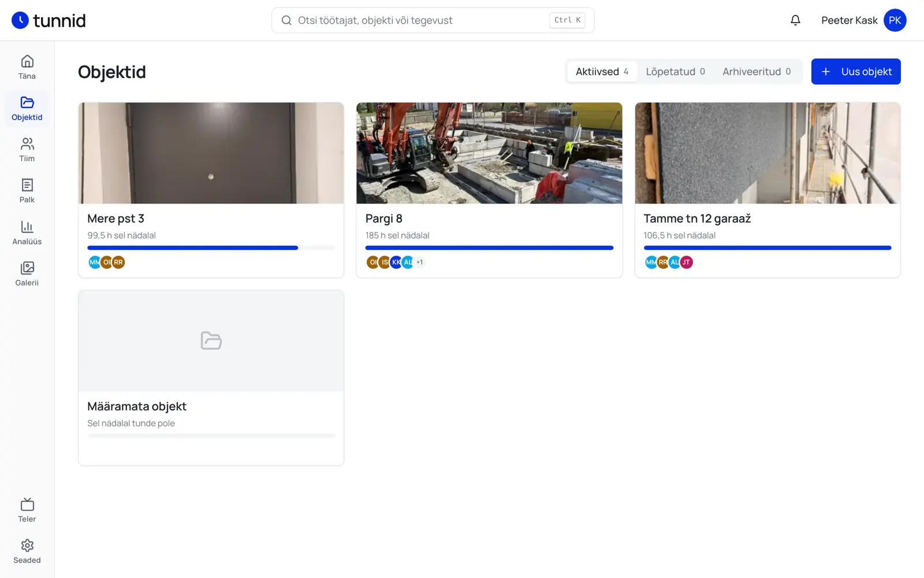This screenshot has height=578, width=924.
Task: Open the Galerii images icon
Action: click(x=27, y=268)
